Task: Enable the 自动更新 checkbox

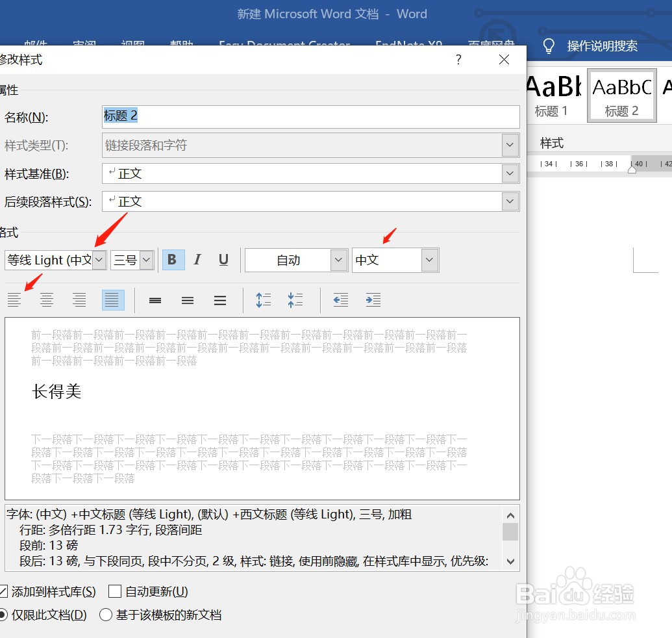Action: click(115, 591)
